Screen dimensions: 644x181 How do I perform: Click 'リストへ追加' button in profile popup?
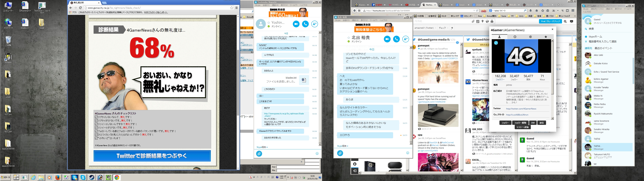[523, 127]
